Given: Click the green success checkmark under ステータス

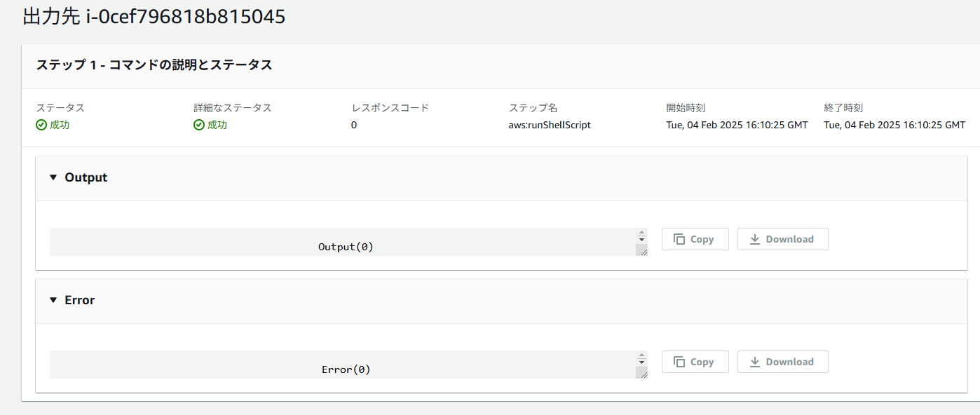Looking at the screenshot, I should point(41,125).
